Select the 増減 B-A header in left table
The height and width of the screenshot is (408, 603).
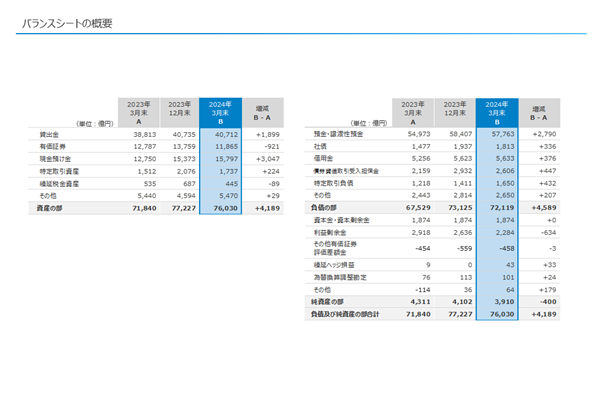pyautogui.click(x=263, y=113)
